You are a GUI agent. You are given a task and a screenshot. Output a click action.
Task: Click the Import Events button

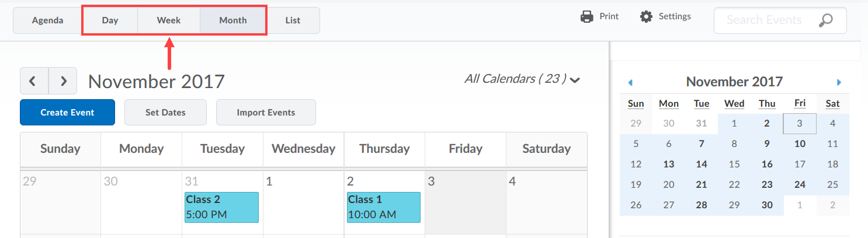(266, 113)
